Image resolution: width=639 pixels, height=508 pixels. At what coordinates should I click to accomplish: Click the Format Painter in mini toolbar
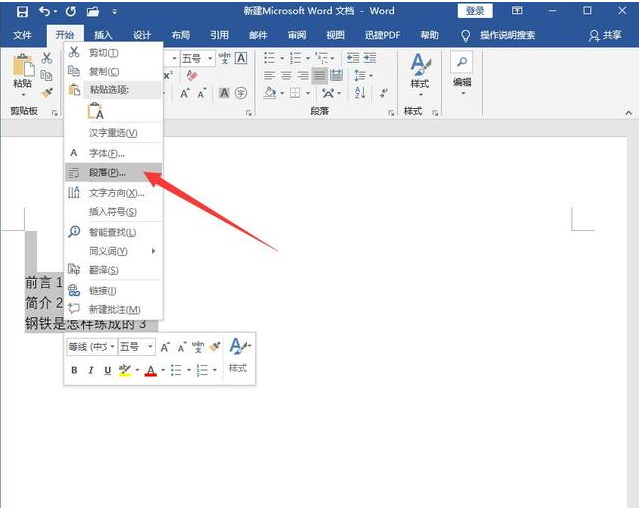coord(215,347)
